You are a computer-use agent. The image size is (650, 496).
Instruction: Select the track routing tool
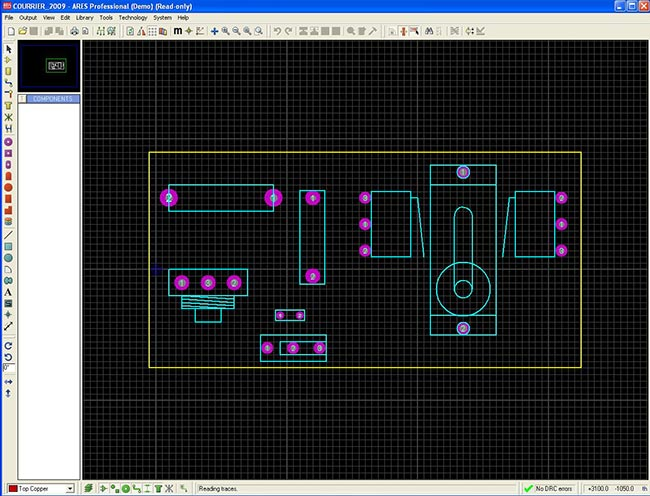click(x=8, y=83)
